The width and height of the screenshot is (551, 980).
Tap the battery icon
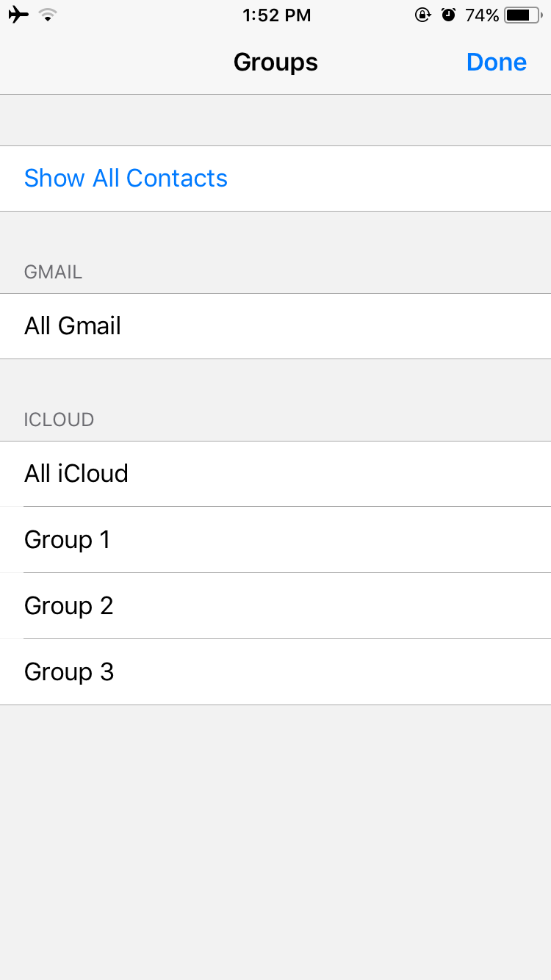click(x=523, y=15)
